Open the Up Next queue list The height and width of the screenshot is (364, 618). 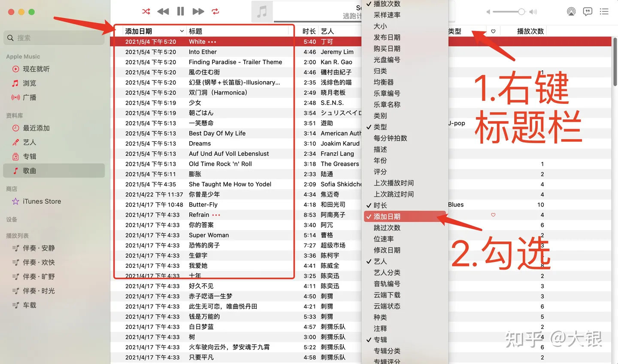click(604, 12)
